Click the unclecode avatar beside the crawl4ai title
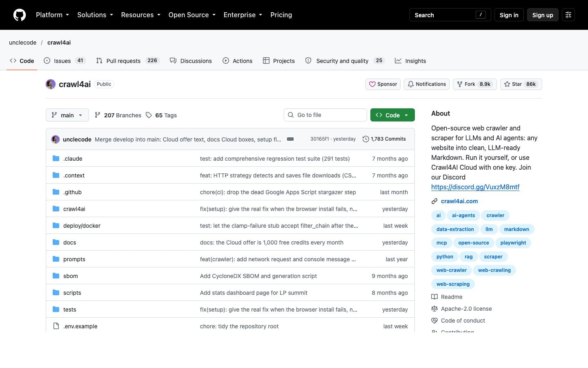The image size is (588, 368). coord(51,84)
